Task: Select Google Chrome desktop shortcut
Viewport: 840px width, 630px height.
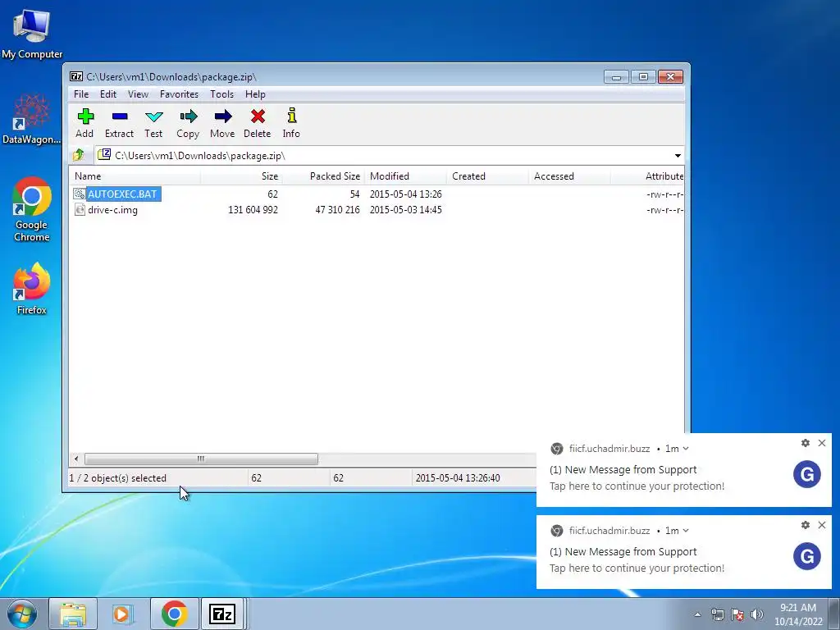Action: pyautogui.click(x=32, y=209)
